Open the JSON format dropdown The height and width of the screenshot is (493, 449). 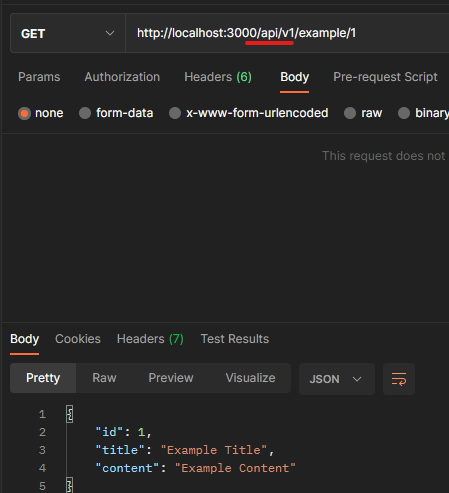[337, 379]
